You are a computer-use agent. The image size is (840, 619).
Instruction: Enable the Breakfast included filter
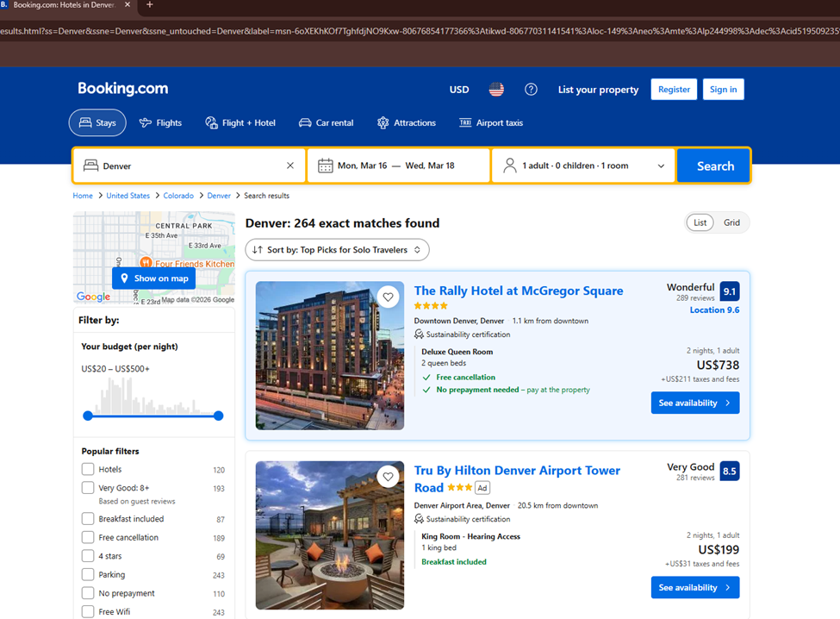coord(88,519)
